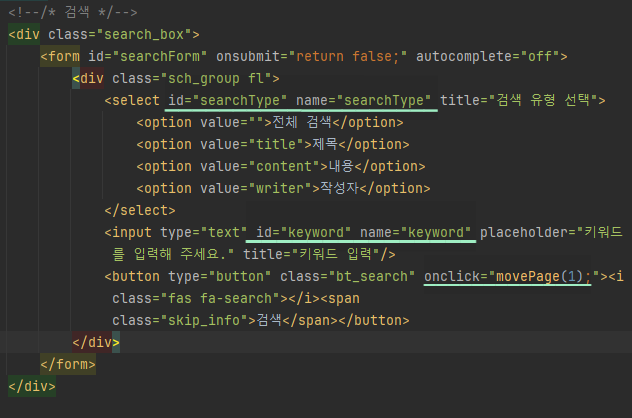Click the onclick="movePage(1);" attribute
This screenshot has width=632, height=418.
511,277
